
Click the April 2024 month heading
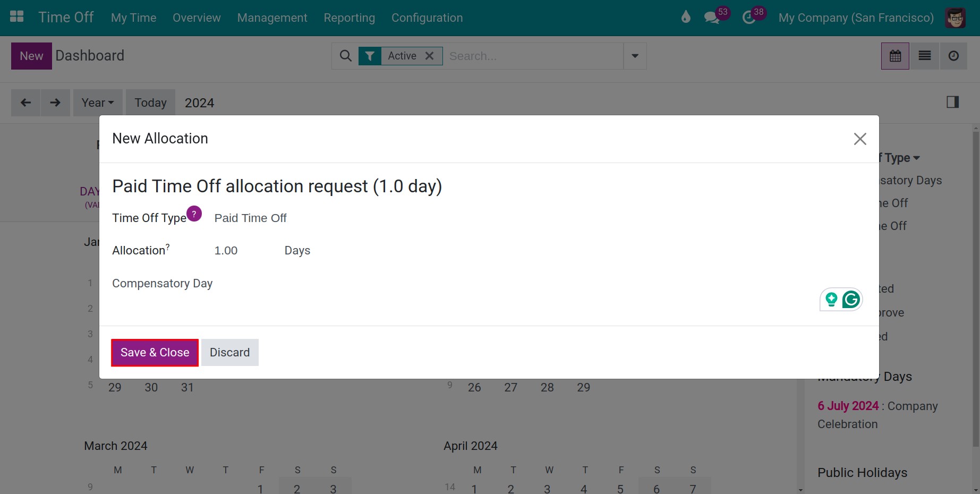pyautogui.click(x=471, y=446)
